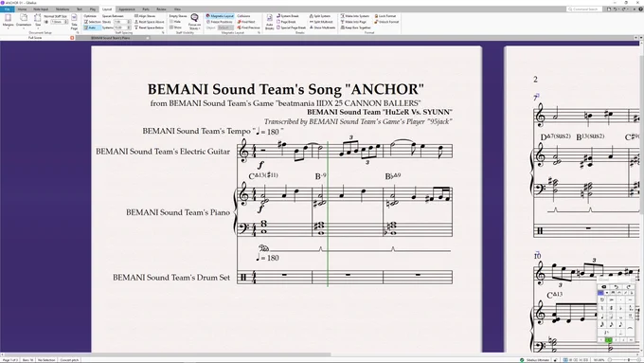Expand the Document Setup dialog launcher

[78, 32]
